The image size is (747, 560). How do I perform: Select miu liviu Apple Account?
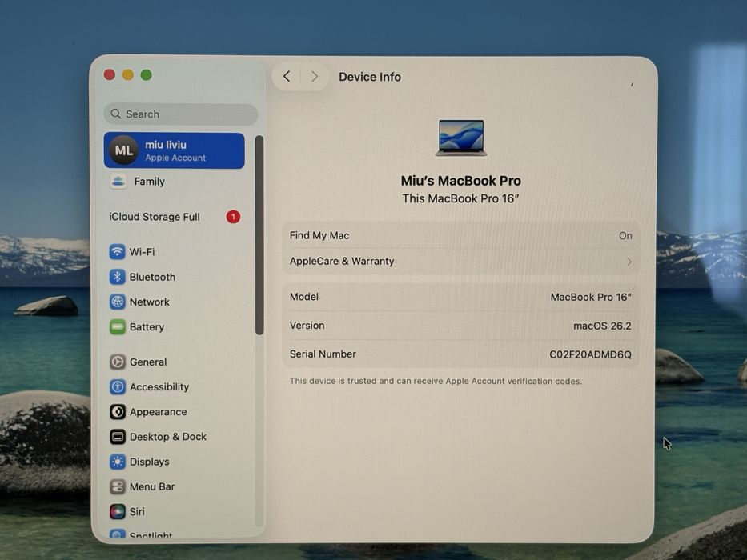pos(175,150)
